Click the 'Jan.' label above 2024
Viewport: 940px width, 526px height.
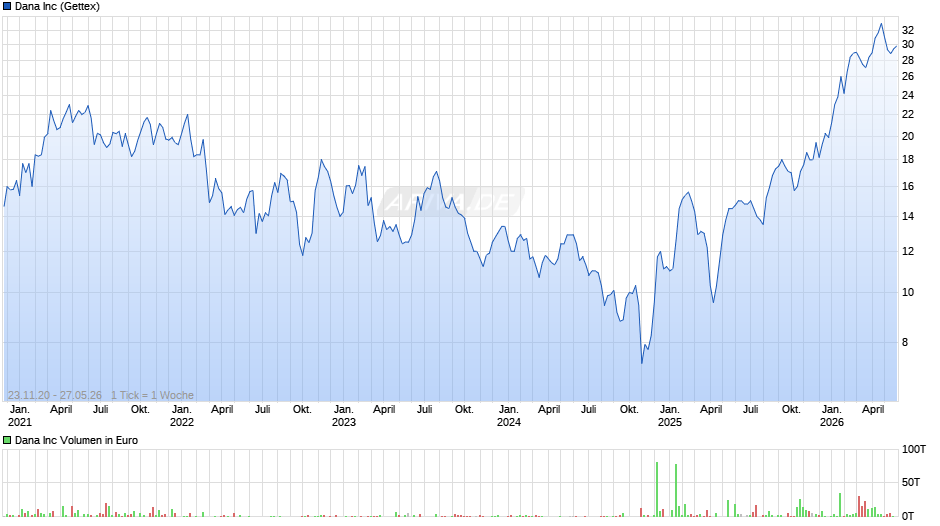click(x=508, y=409)
